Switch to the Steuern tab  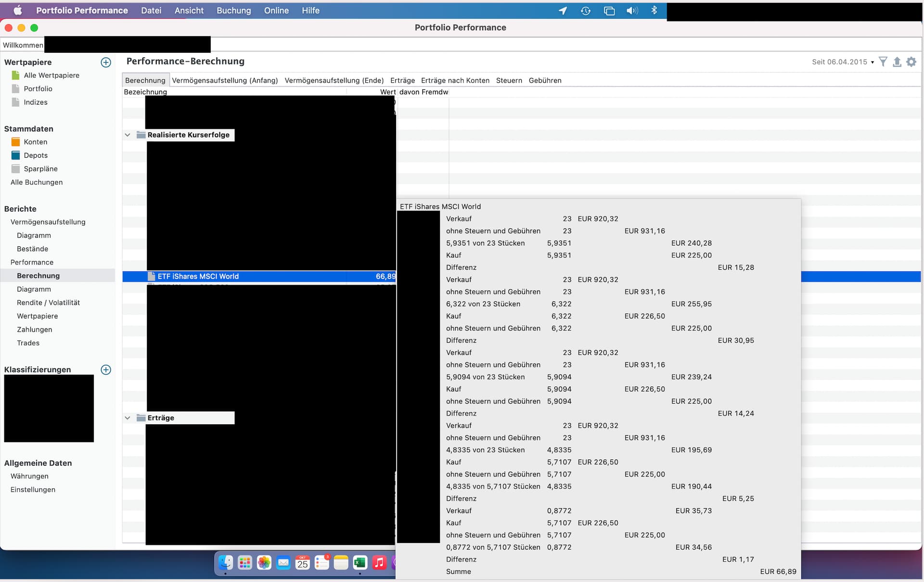pyautogui.click(x=509, y=80)
